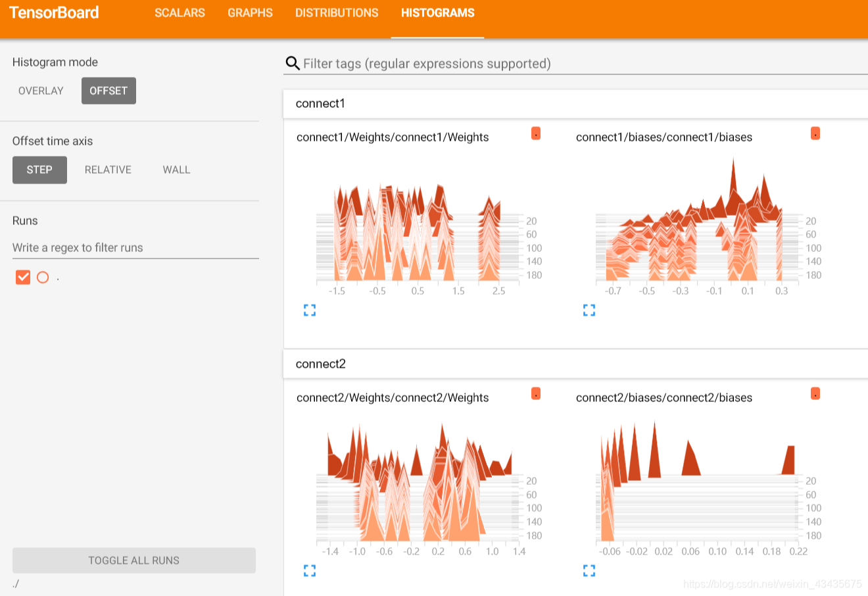This screenshot has width=868, height=596.
Task: Click the run color badge on connect1/biases
Action: tap(815, 134)
